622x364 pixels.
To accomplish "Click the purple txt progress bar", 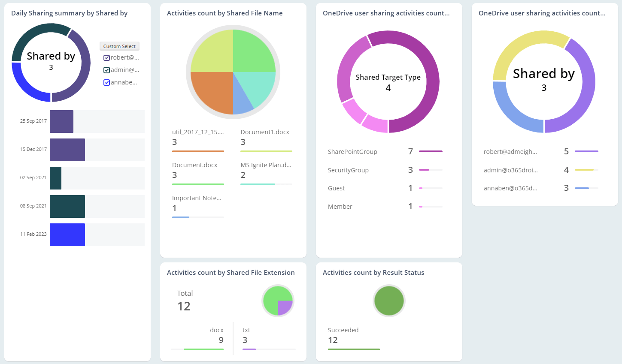I will point(249,349).
